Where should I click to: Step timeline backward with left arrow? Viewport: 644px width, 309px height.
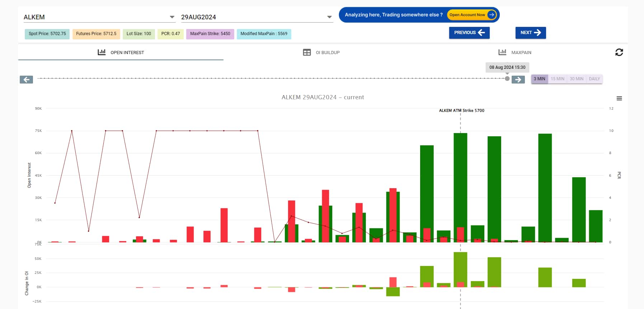[x=26, y=80]
